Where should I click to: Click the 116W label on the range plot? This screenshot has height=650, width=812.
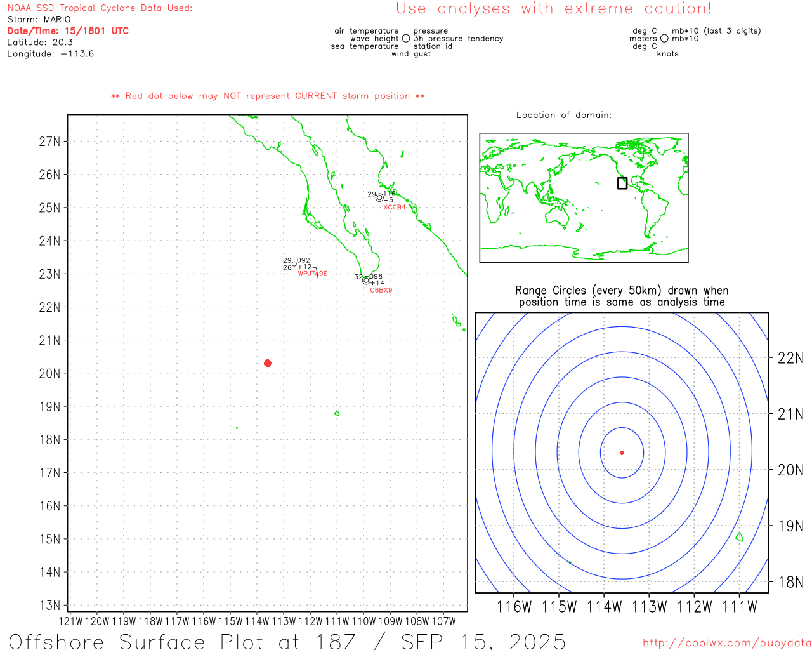click(x=514, y=607)
